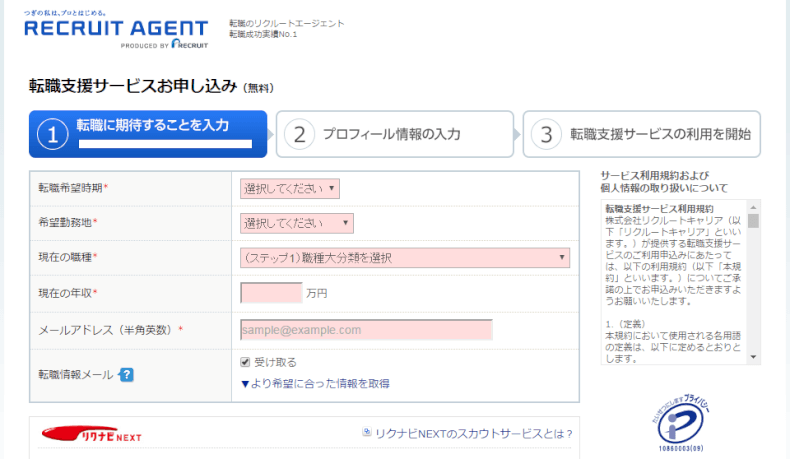The height and width of the screenshot is (459, 790).
Task: Select the 転職支援サービスの利用を開始 step tab
Action: 641,134
